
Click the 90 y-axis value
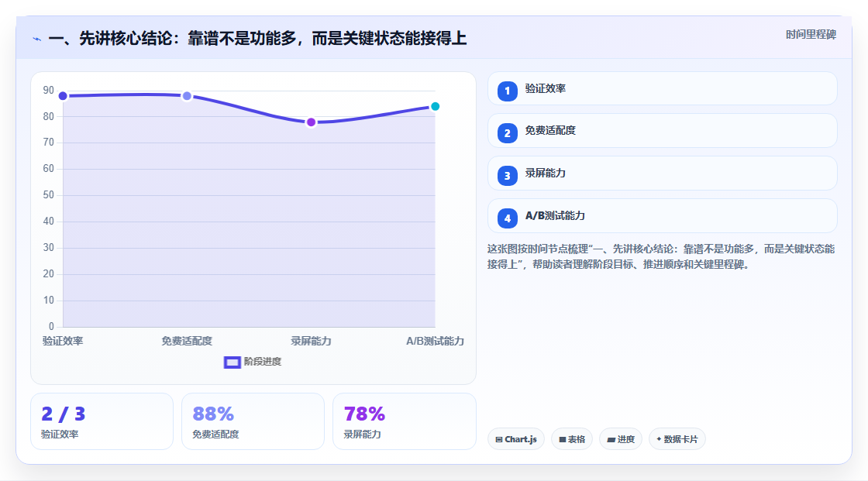click(49, 90)
